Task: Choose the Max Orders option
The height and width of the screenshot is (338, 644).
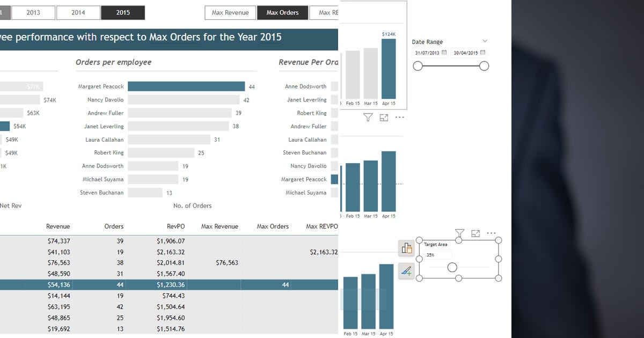Action: click(x=282, y=12)
